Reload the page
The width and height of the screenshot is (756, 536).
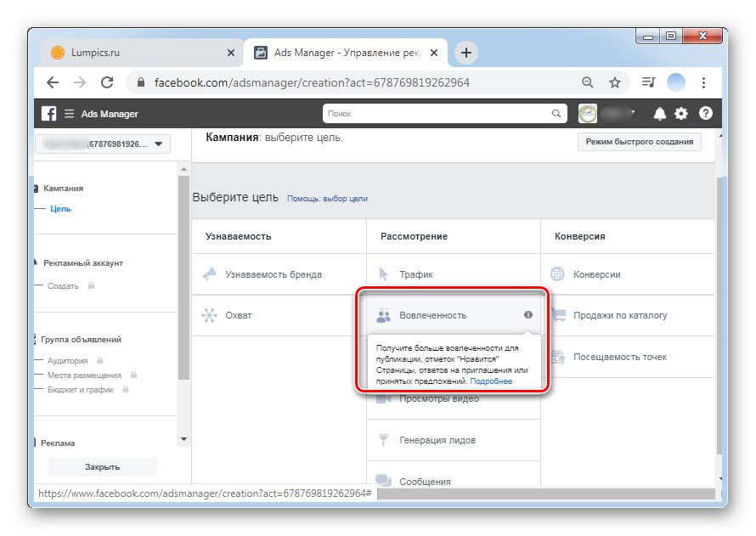pyautogui.click(x=107, y=82)
